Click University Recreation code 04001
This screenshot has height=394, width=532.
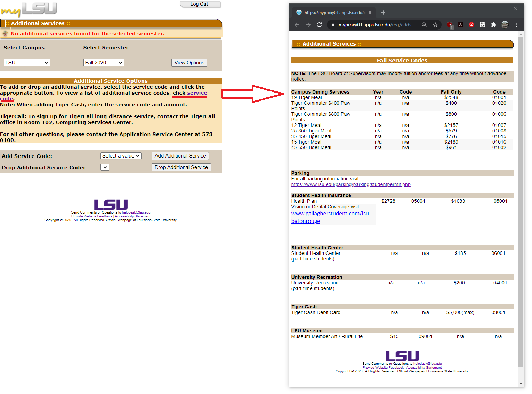point(500,283)
